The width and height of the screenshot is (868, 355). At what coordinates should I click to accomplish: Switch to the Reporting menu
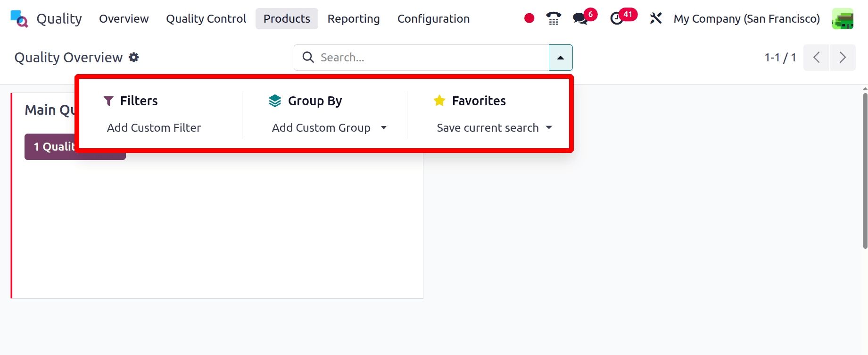pos(354,18)
